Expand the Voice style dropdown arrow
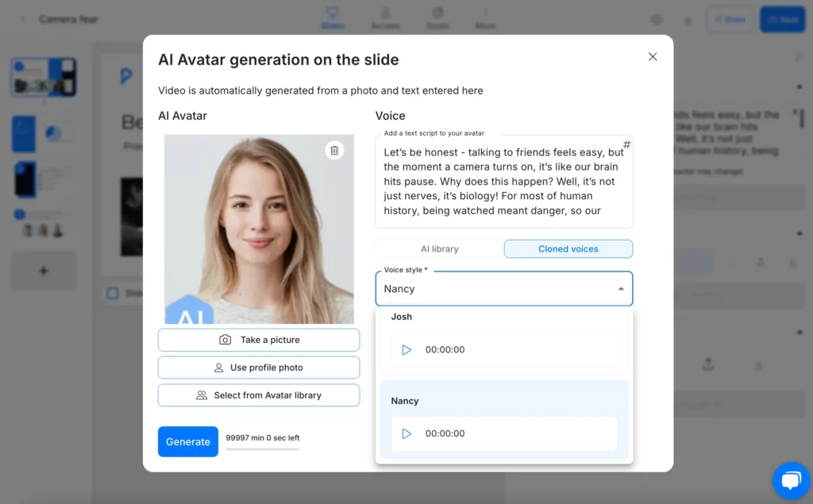Viewport: 813px width, 504px height. point(621,289)
